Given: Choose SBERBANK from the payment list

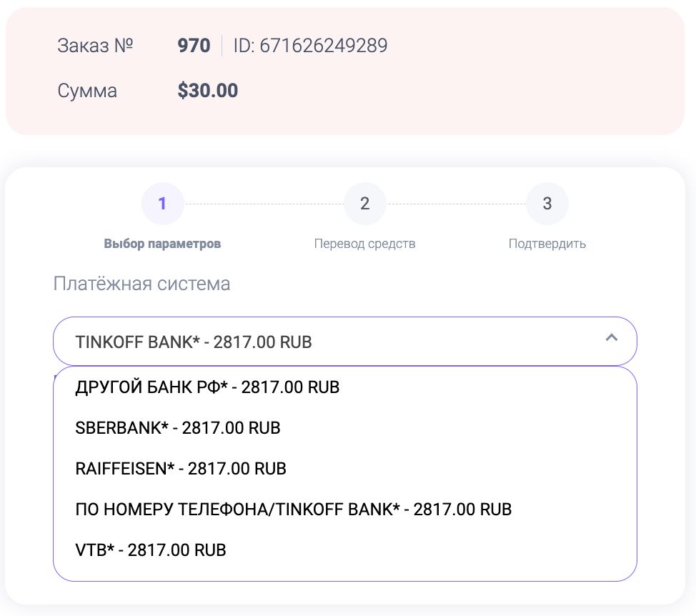Looking at the screenshot, I should click(178, 428).
